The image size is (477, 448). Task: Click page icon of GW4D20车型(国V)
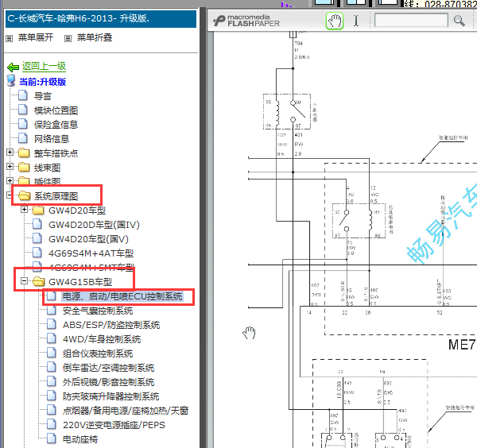click(37, 238)
